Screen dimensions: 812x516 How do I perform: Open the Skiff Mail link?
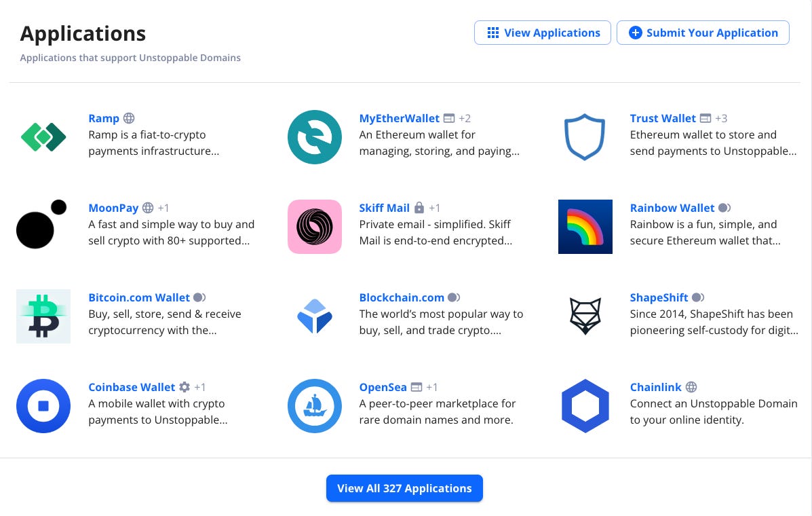[384, 208]
